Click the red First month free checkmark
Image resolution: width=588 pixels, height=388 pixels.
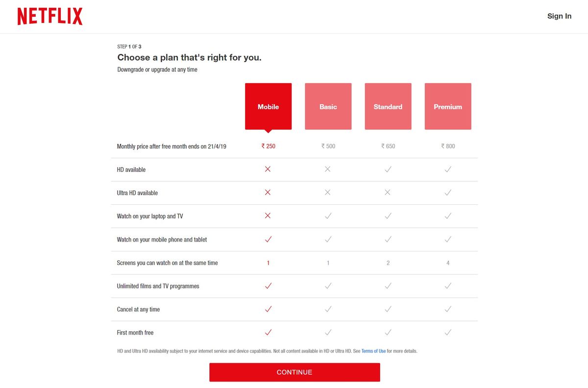point(268,332)
